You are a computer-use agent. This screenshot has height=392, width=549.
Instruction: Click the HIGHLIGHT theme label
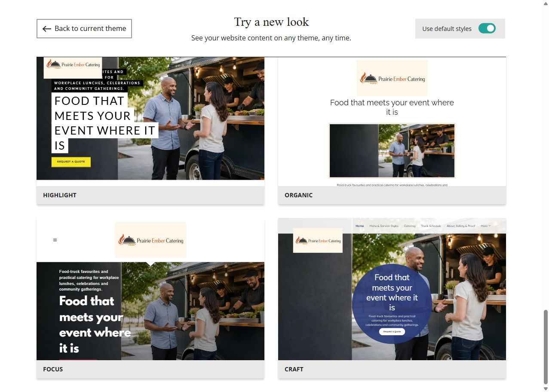pyautogui.click(x=60, y=195)
